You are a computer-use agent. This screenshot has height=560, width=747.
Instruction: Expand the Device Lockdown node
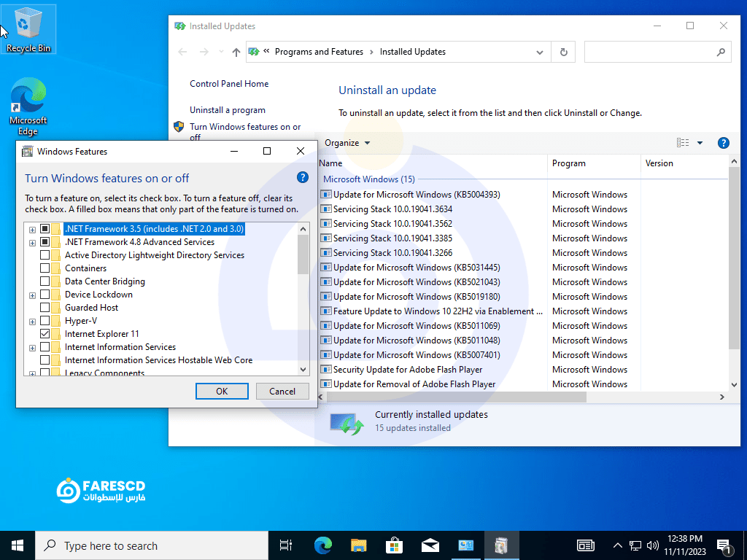(32, 295)
